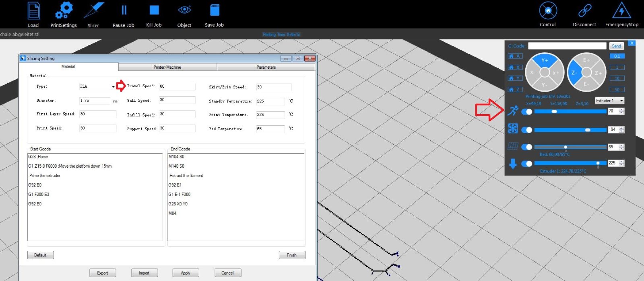
Task: Open the Extruder 1 dropdown
Action: 610,101
